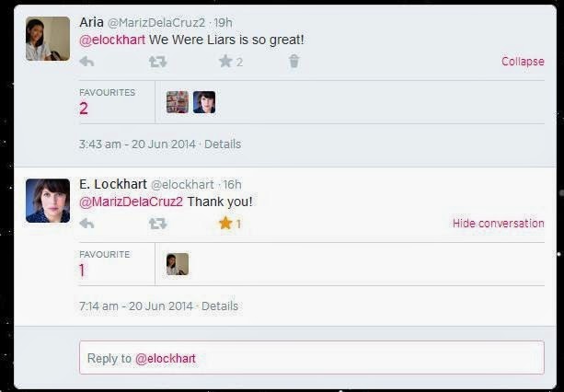Screen dimensions: 564x392
Task: Retweet E. Lockhart's Thank you tweet
Action: tap(158, 224)
